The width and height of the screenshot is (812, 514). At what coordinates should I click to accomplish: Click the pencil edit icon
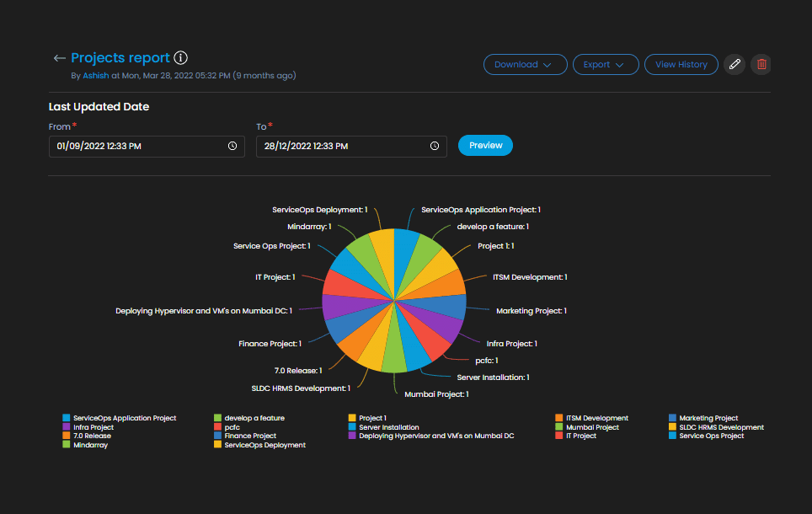tap(734, 64)
